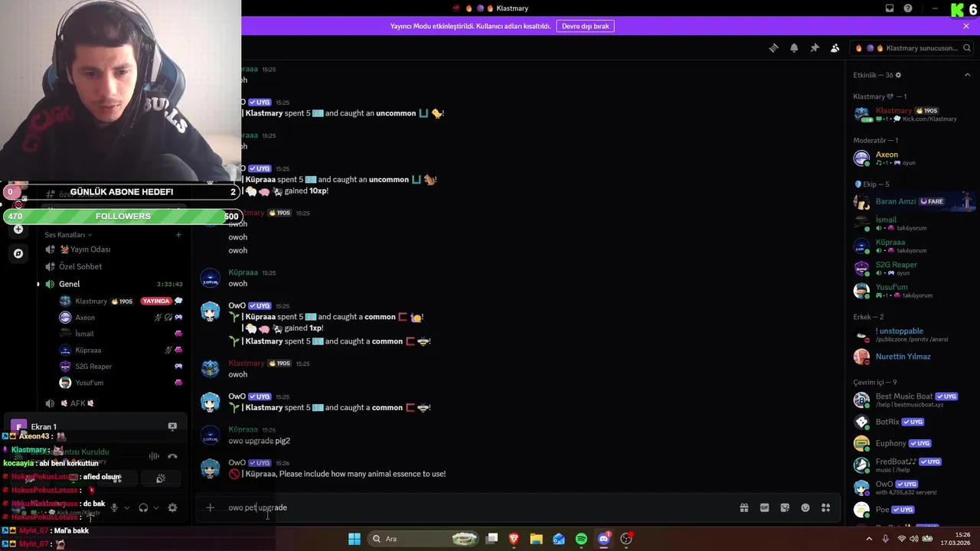Open the gift icon in message bar
Image resolution: width=980 pixels, height=551 pixels.
[x=743, y=507]
